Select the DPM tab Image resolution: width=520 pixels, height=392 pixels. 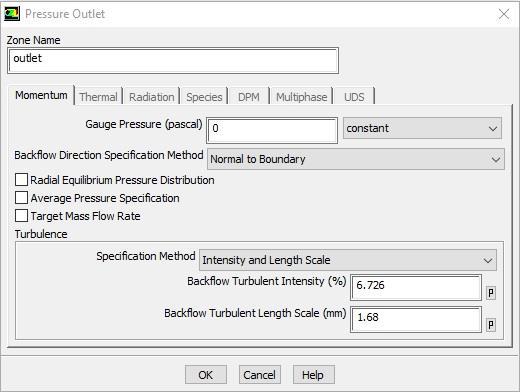pos(249,97)
